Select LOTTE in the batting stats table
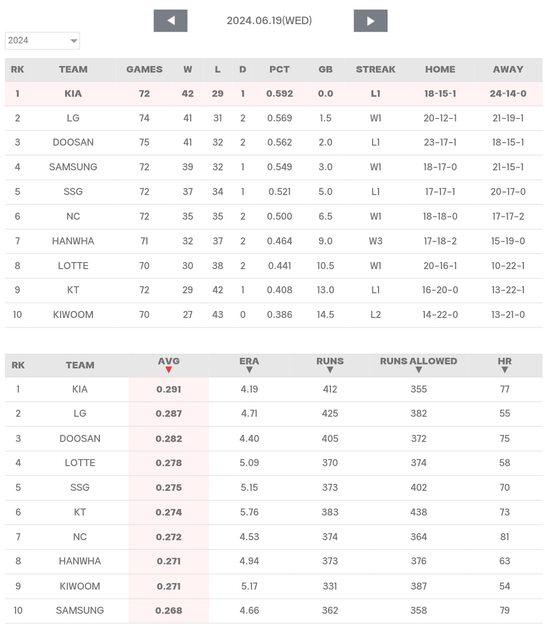Image resolution: width=545 pixels, height=640 pixels. 80,463
